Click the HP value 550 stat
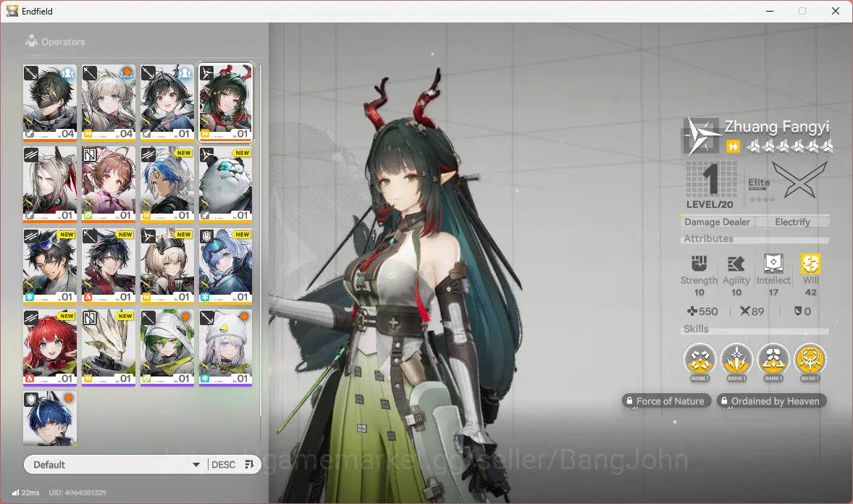The image size is (853, 504). click(x=702, y=311)
